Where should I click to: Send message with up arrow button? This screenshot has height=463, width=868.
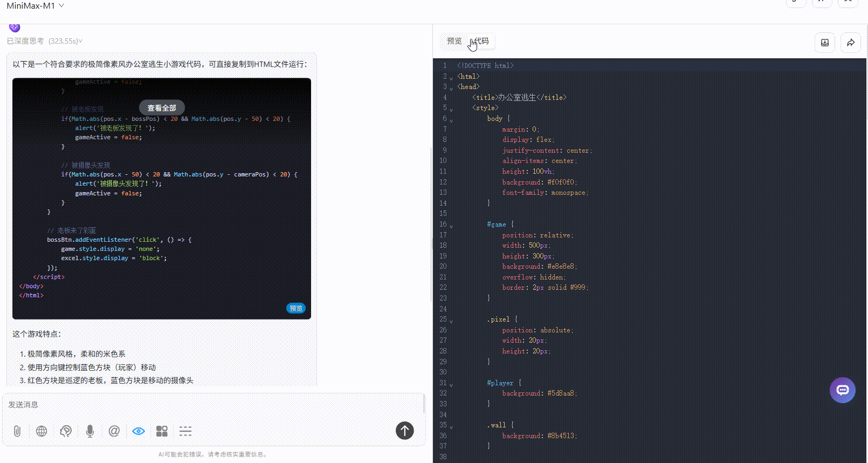(x=405, y=431)
